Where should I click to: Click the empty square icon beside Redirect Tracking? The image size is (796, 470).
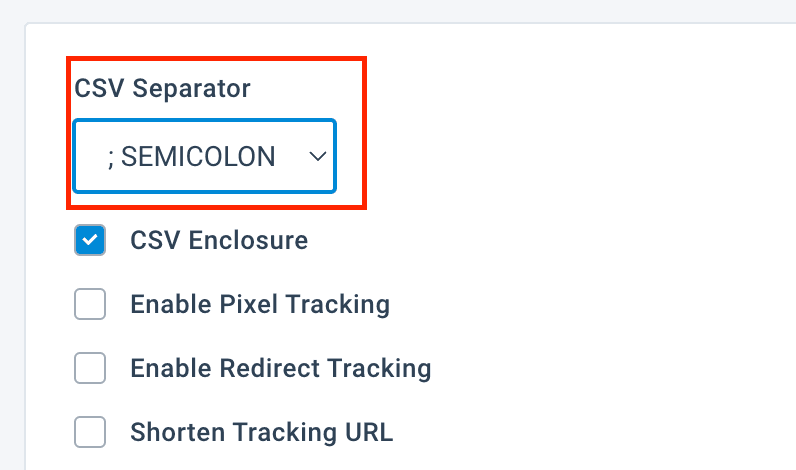pyautogui.click(x=90, y=368)
